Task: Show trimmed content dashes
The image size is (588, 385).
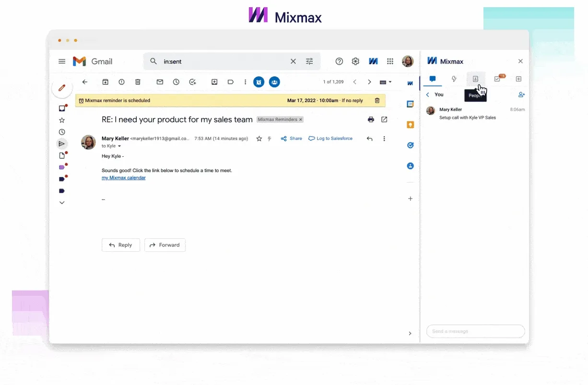Action: coord(103,199)
